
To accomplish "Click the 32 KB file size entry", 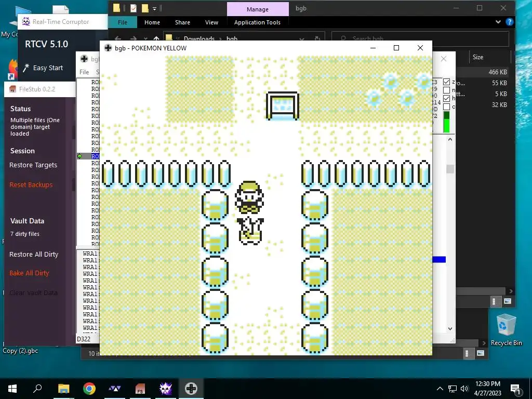I will click(x=499, y=105).
